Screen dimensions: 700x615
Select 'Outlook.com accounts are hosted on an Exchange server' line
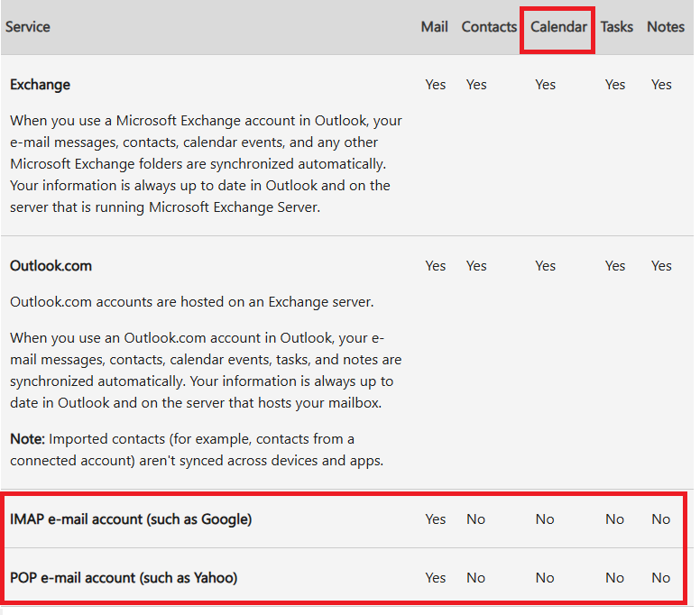coord(192,302)
